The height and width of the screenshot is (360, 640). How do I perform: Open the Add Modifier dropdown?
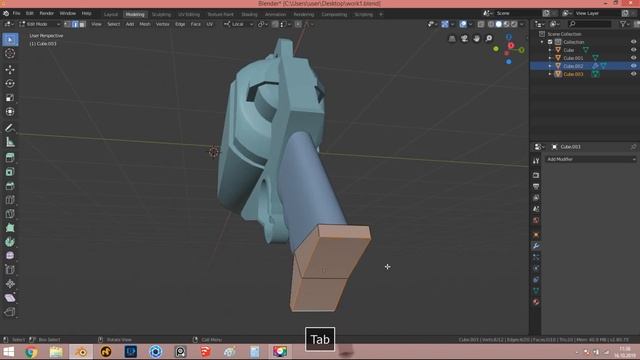(591, 159)
